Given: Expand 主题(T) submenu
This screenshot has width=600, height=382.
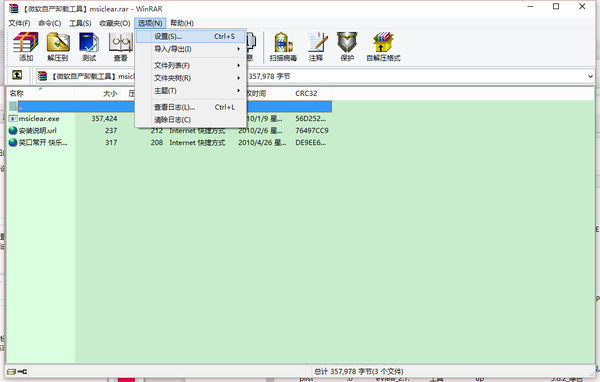Looking at the screenshot, I should click(x=191, y=91).
